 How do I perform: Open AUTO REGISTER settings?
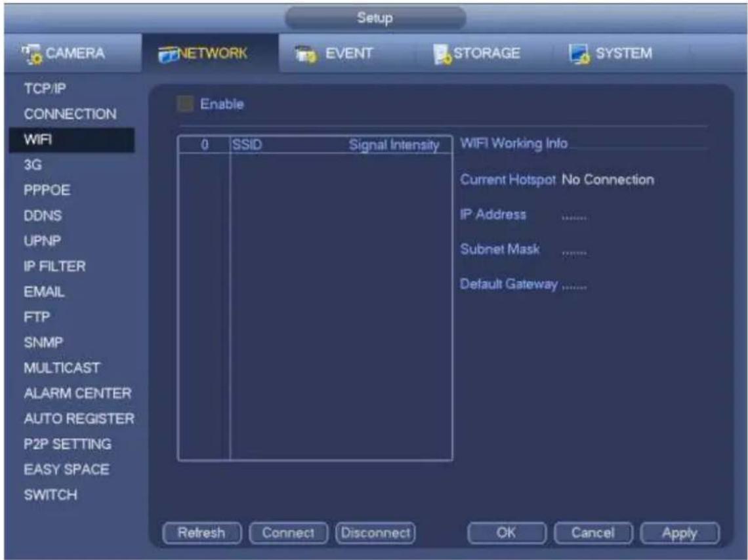pyautogui.click(x=79, y=418)
